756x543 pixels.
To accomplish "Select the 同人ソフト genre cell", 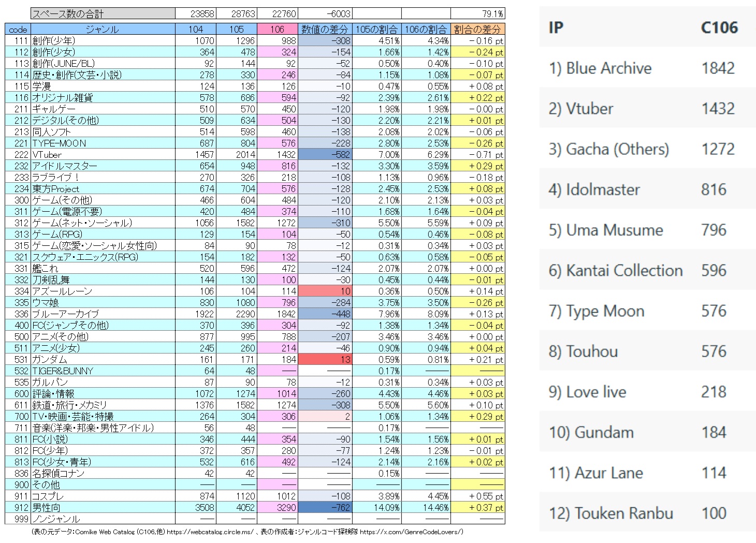I will pyautogui.click(x=103, y=131).
